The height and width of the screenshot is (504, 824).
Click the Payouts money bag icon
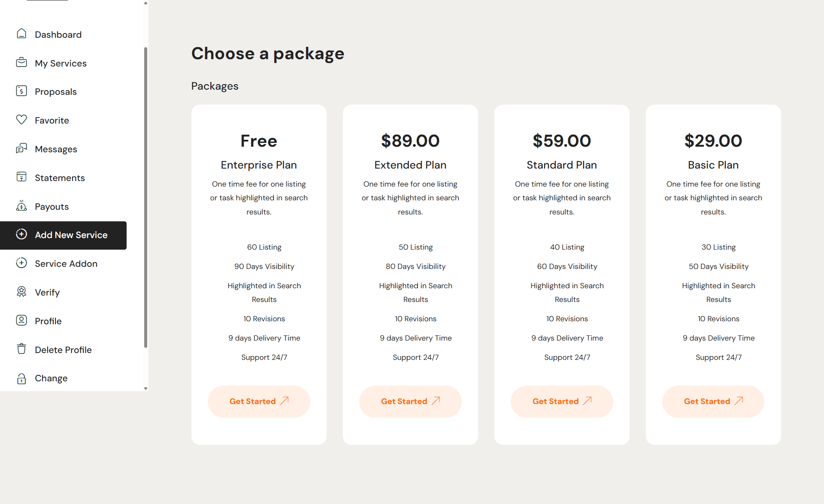[x=21, y=206]
